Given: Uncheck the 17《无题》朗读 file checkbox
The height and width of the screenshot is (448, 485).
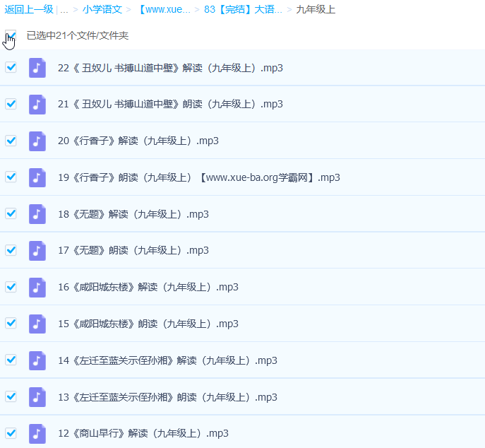Looking at the screenshot, I should [11, 250].
